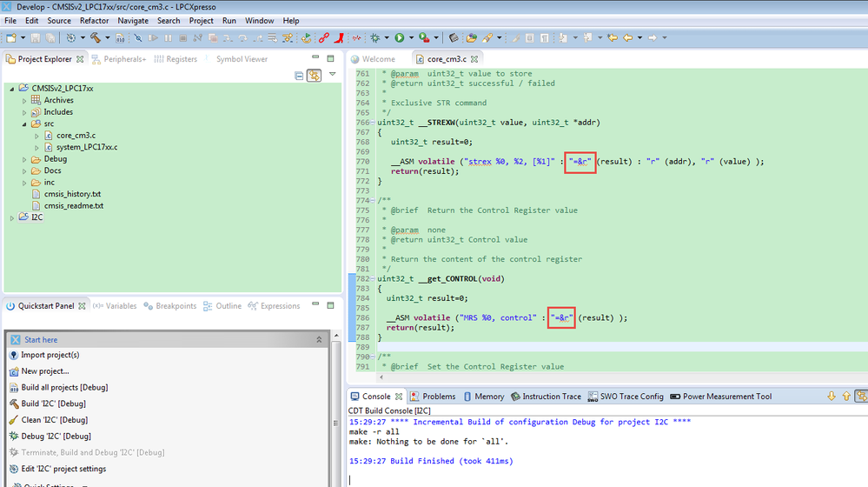
Task: Click Clean 'I2C' [Debug] link
Action: click(54, 420)
